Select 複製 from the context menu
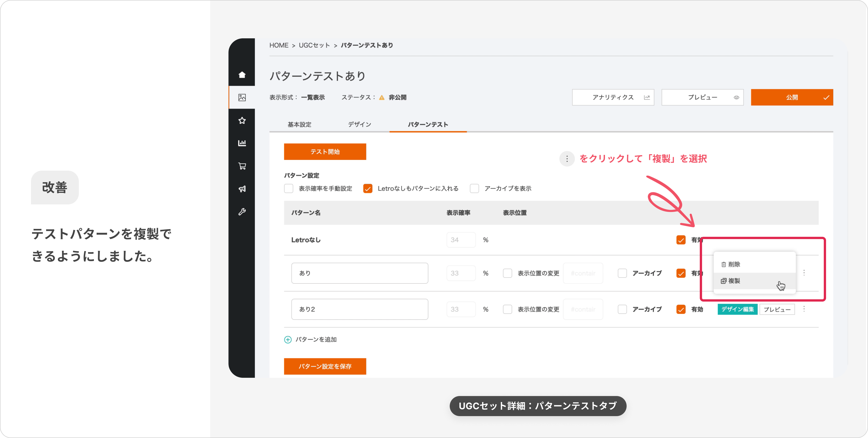868x438 pixels. (x=735, y=281)
